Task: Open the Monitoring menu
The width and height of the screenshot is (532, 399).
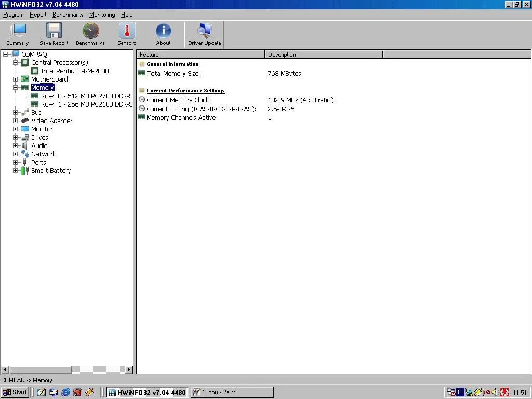Action: click(102, 15)
